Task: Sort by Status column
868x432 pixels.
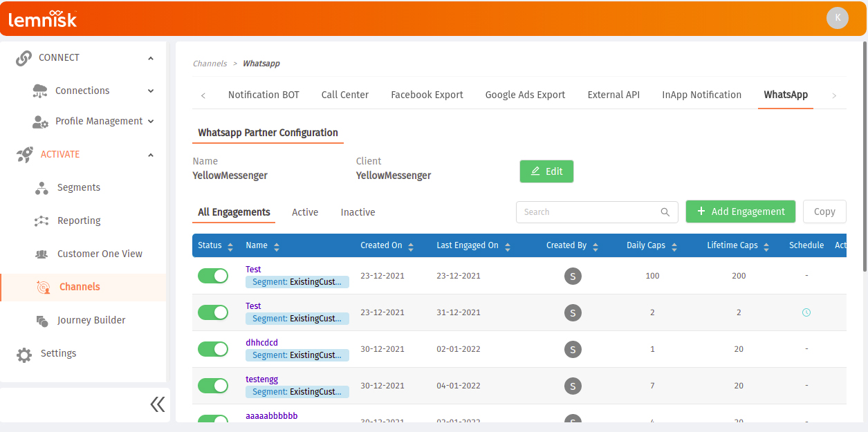Action: 230,246
